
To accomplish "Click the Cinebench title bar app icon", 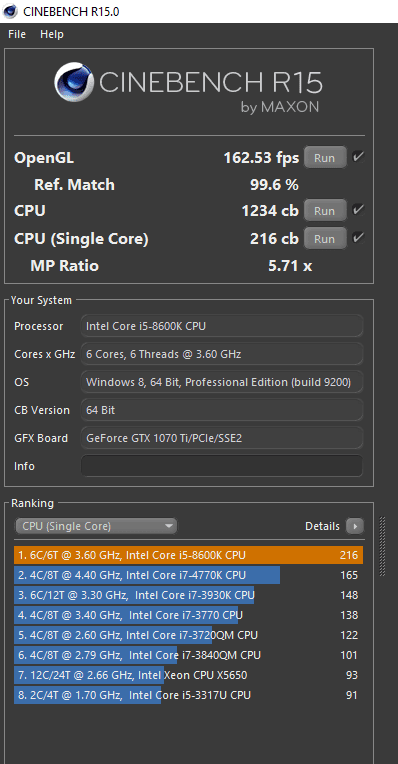I will [10, 11].
